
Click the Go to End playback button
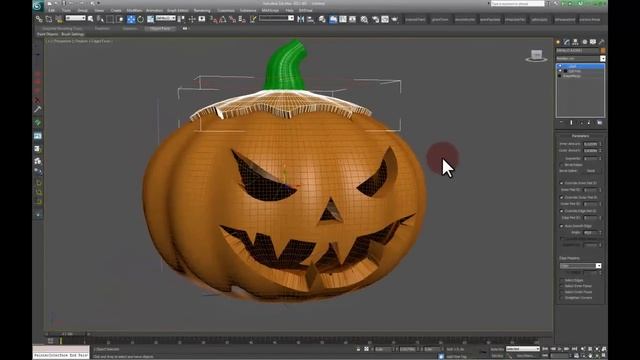574,349
